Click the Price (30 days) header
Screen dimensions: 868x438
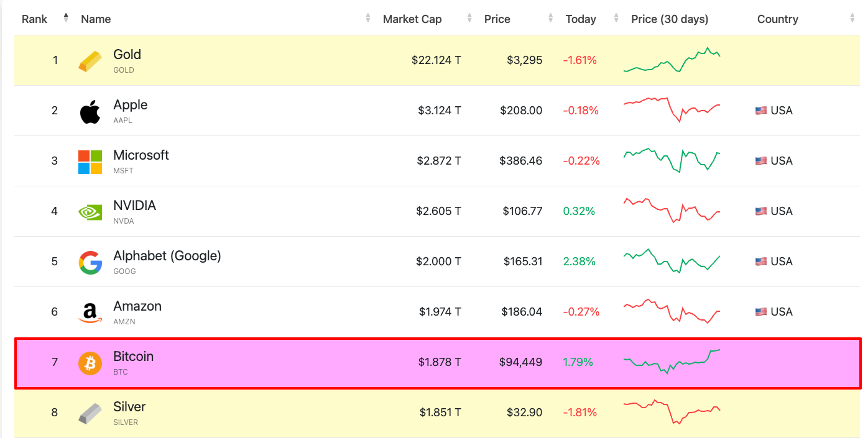670,19
